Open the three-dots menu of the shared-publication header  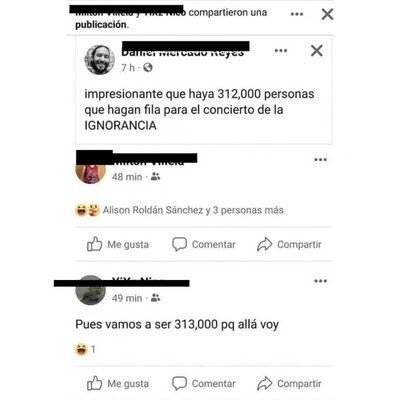[297, 14]
